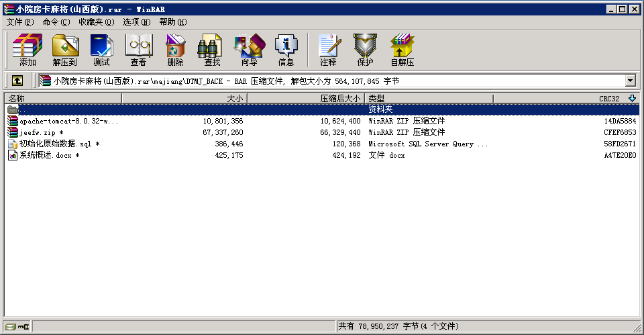Launch the Wizard (向导) tool
The height and width of the screenshot is (335, 644).
pos(249,50)
